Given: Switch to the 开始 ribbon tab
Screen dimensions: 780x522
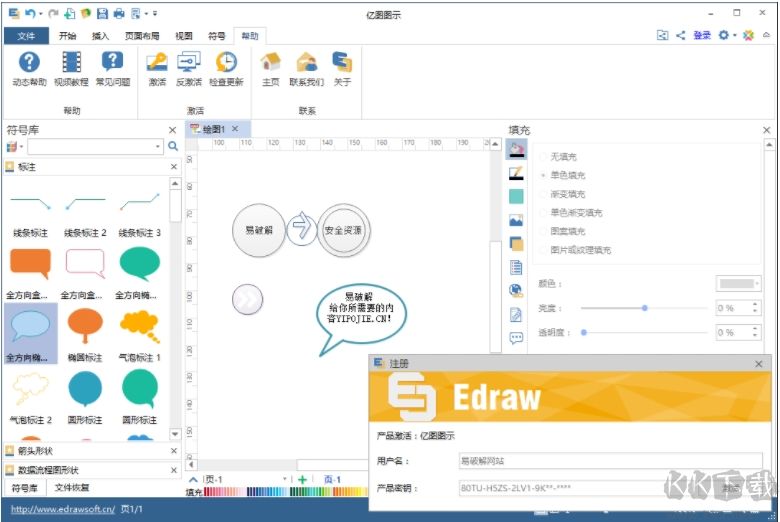Looking at the screenshot, I should (x=68, y=36).
